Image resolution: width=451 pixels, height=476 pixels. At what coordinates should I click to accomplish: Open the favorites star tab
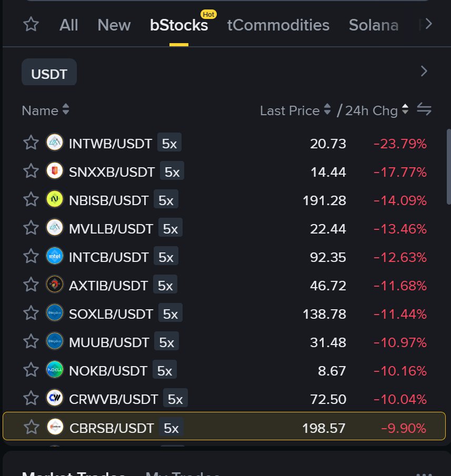[x=31, y=24]
